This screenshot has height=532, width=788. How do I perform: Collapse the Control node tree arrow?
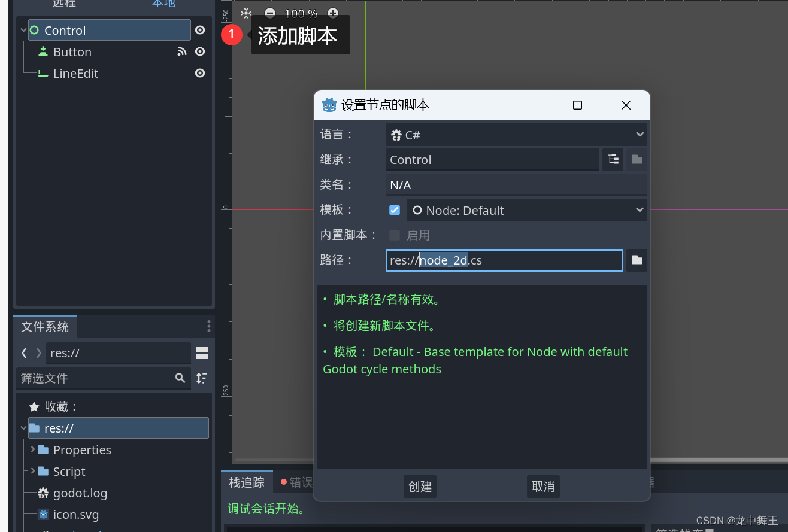coord(23,31)
